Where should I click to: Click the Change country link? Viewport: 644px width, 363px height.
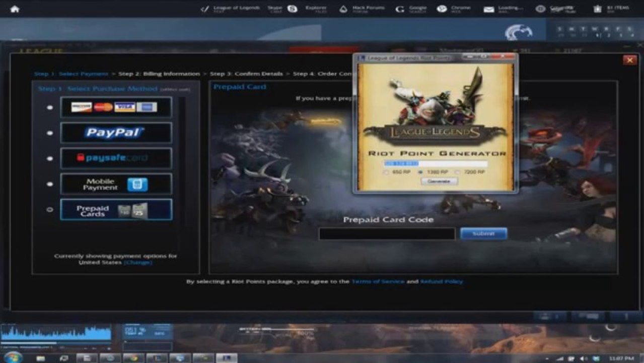point(138,263)
